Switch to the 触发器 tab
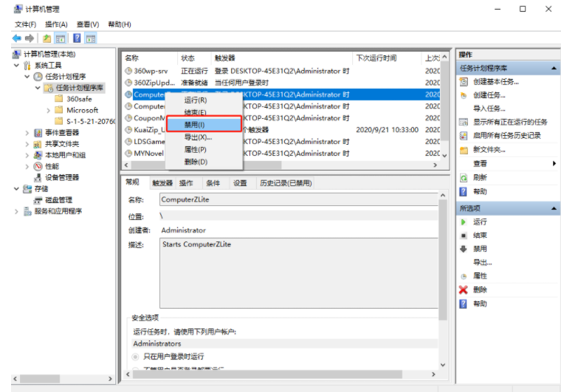 coord(162,183)
